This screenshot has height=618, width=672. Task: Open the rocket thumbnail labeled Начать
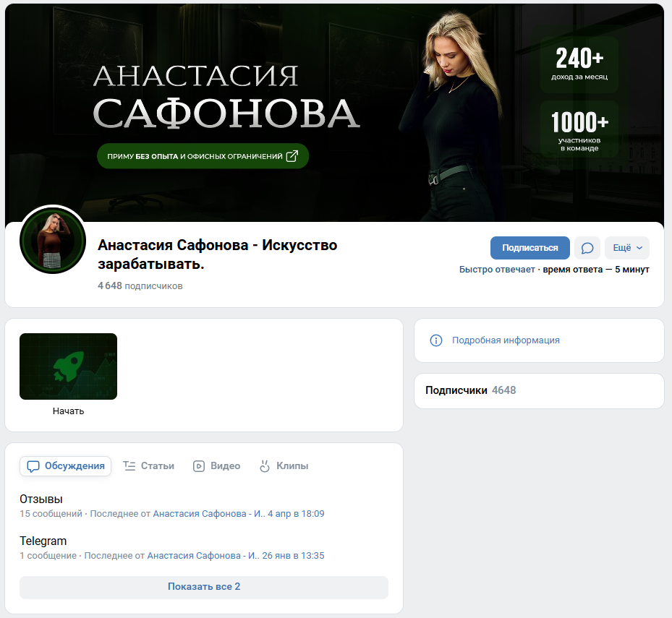click(x=68, y=366)
